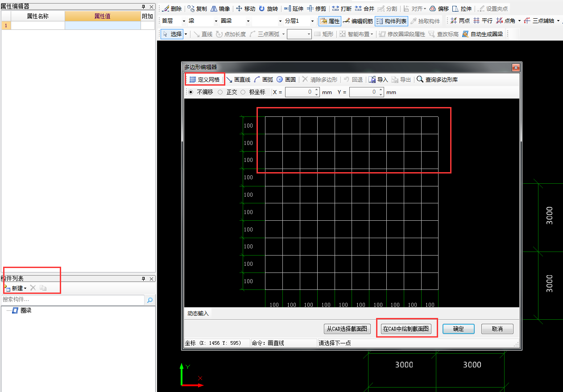Increase the X value with up stepper
Viewport: 563px width, 392px height.
point(317,90)
